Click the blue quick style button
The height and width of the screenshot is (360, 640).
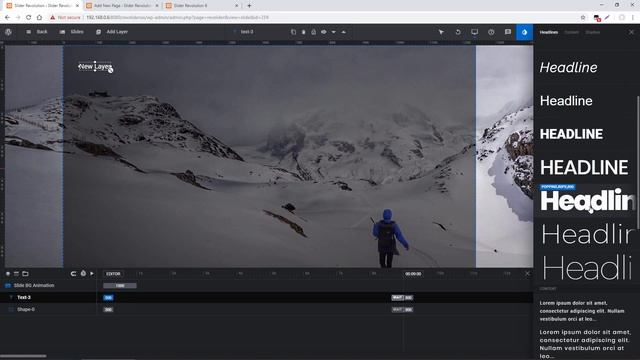tap(524, 32)
